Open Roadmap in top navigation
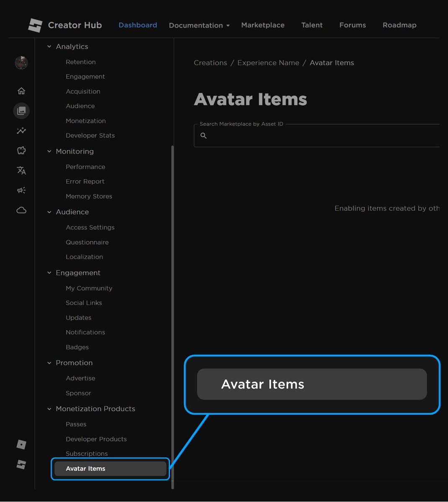This screenshot has height=502, width=448. pyautogui.click(x=399, y=25)
